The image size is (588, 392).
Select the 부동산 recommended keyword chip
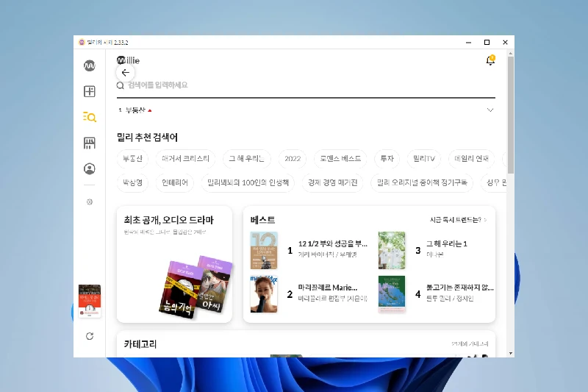click(132, 159)
